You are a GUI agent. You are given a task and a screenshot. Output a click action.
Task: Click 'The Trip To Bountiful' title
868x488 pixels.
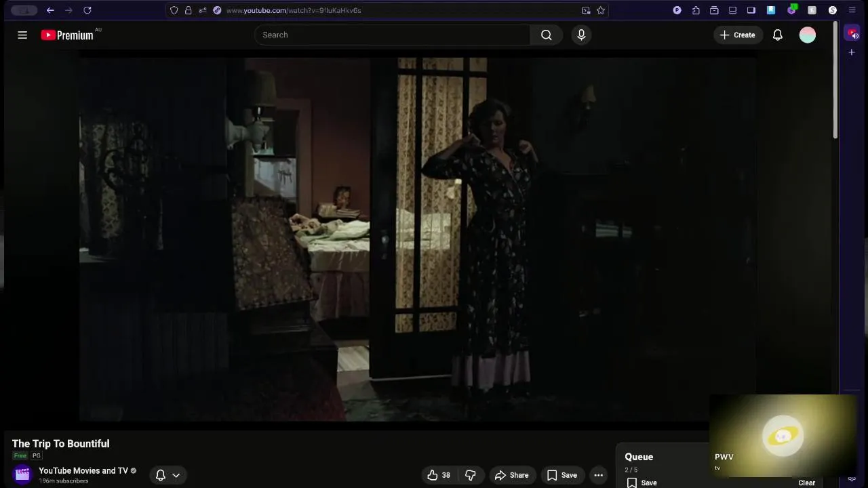point(60,443)
